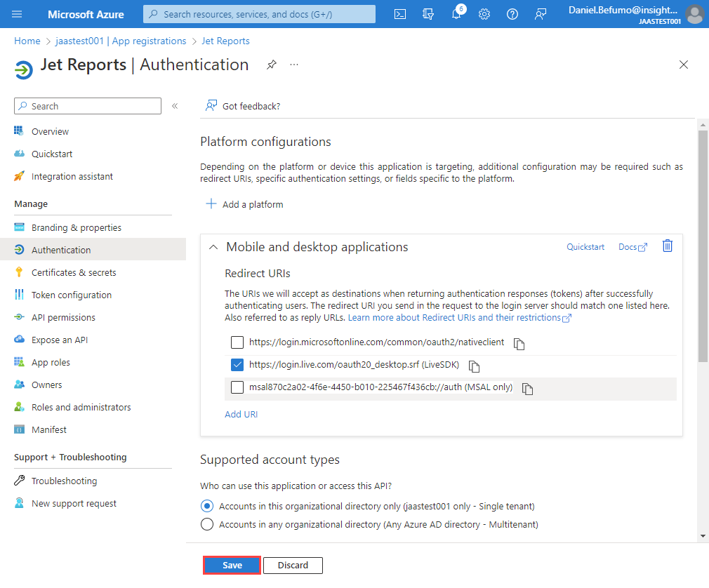Collapse the left navigation menu
Viewport: 709px width, 588px height.
click(x=175, y=106)
